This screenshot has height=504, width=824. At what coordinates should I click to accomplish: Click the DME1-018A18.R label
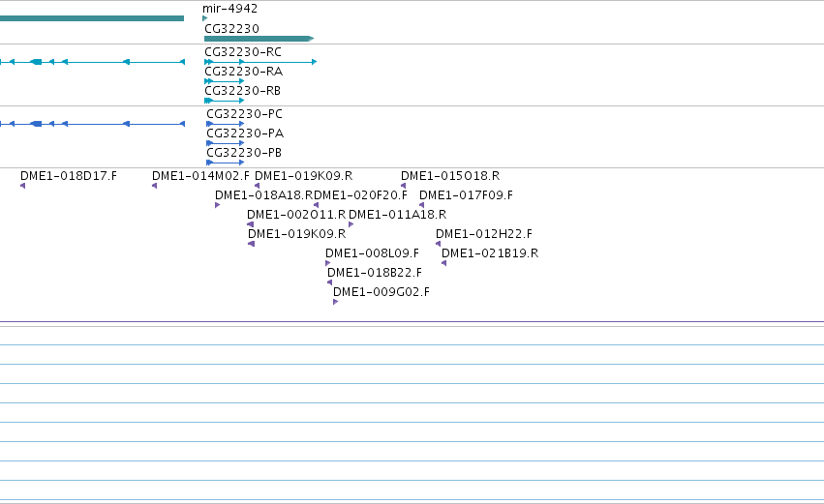(x=264, y=195)
